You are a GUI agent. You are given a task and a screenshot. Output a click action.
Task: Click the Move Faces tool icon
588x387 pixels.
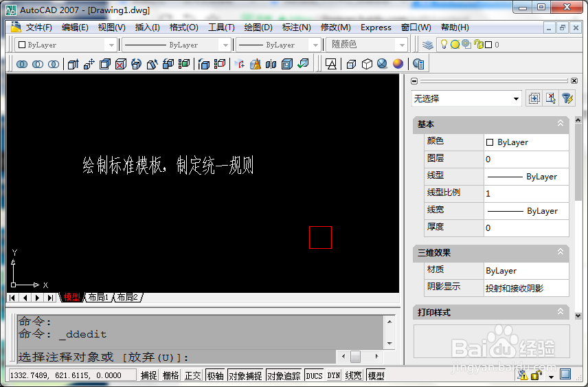(x=89, y=64)
